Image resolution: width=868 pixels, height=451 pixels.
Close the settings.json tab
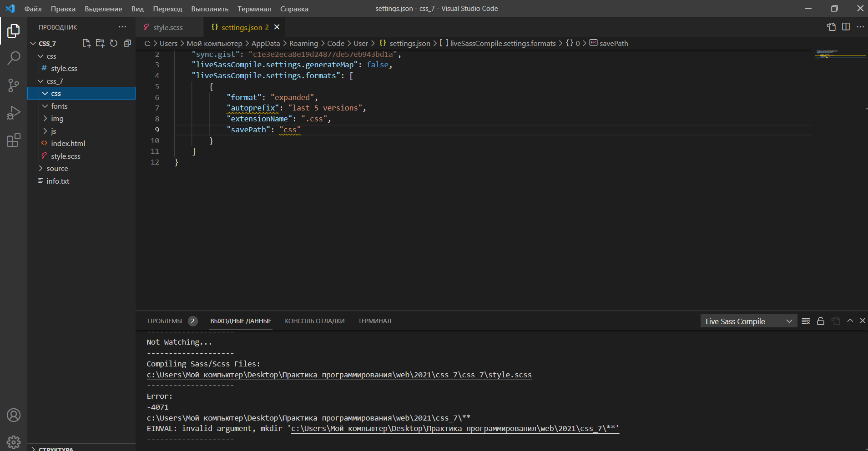pyautogui.click(x=277, y=27)
